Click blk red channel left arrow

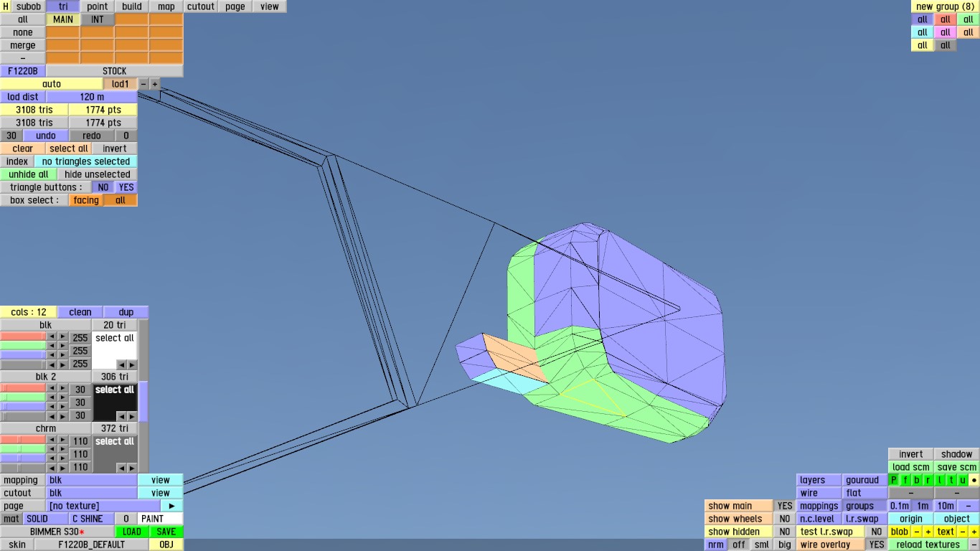[x=52, y=337]
